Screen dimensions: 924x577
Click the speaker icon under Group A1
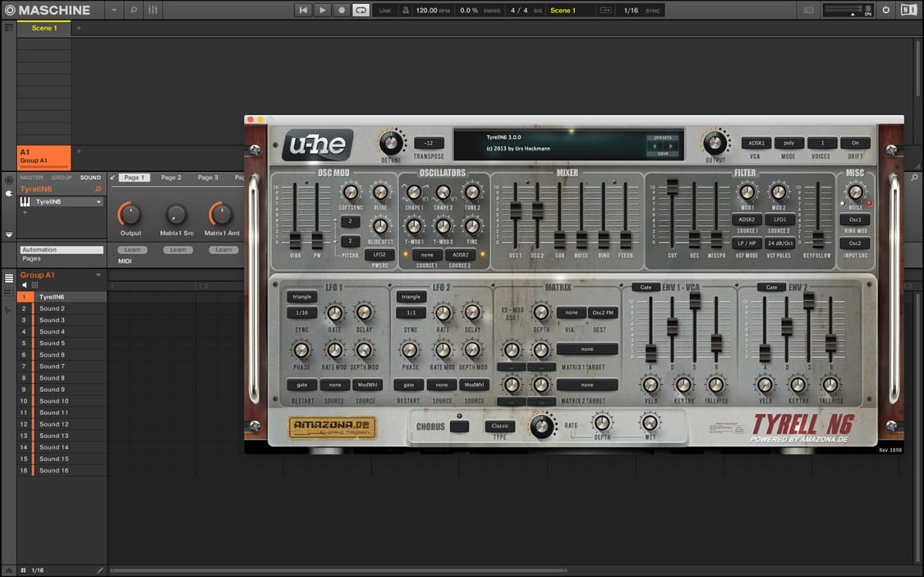click(24, 285)
